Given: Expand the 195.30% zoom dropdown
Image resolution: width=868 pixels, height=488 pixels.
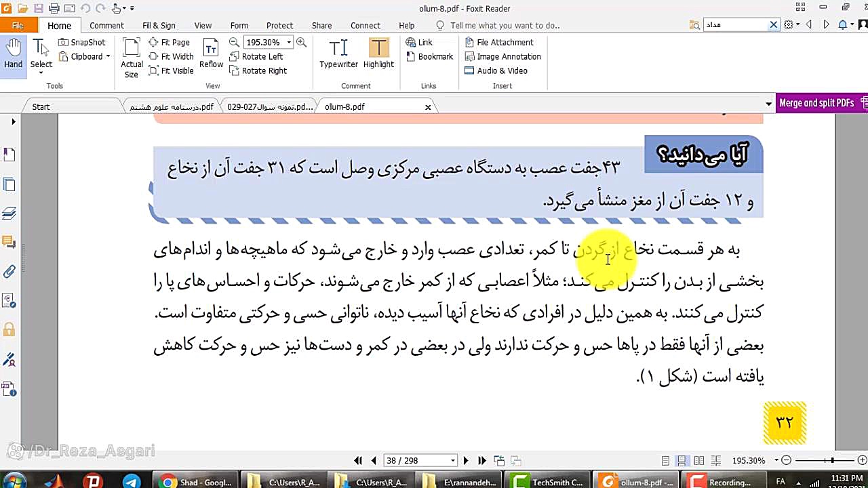Looking at the screenshot, I should click(x=289, y=42).
